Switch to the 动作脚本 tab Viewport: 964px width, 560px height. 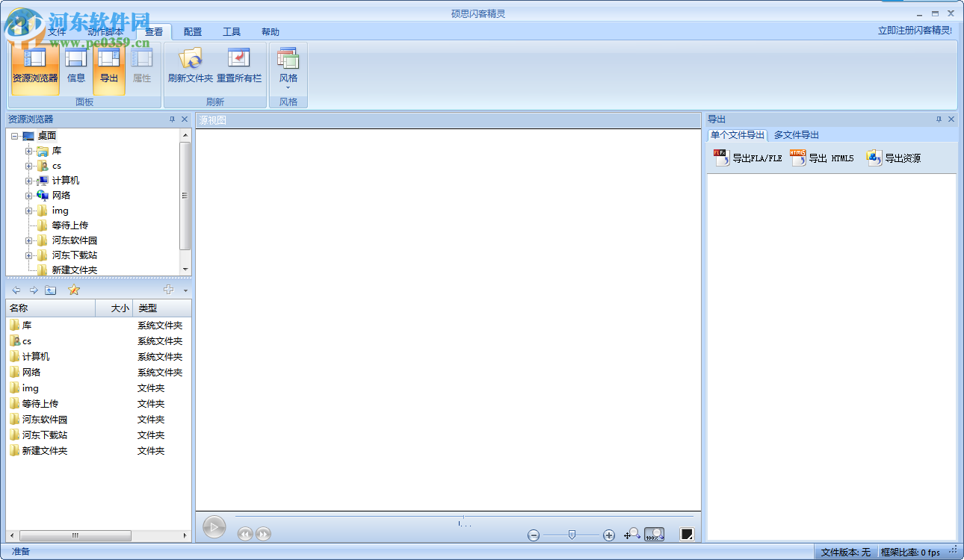pyautogui.click(x=105, y=31)
